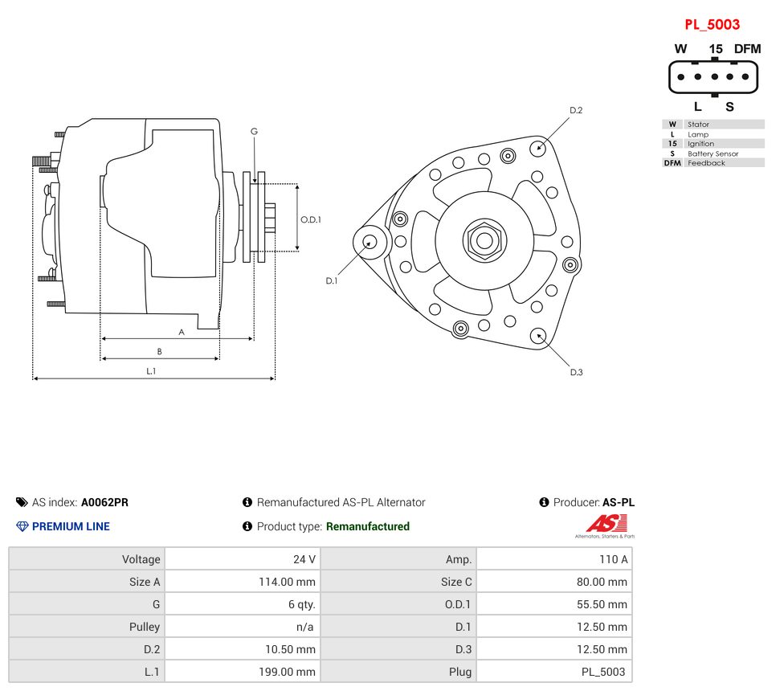Screen dimensions: 784x691
Task: Click the Size C label cell
Action: 398,582
